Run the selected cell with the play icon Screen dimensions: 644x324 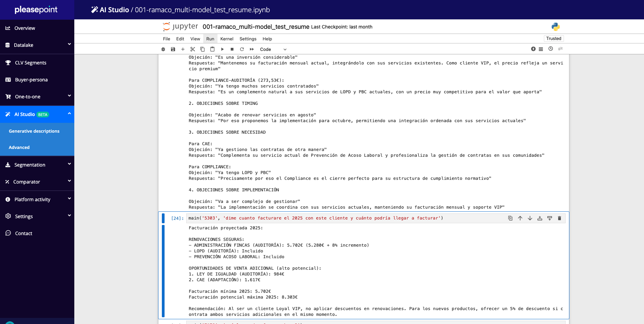coord(222,49)
